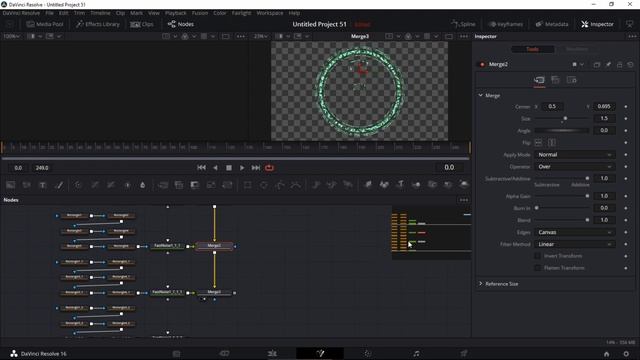640x360 pixels.
Task: Enable Flatten Transform checkbox
Action: pos(538,268)
